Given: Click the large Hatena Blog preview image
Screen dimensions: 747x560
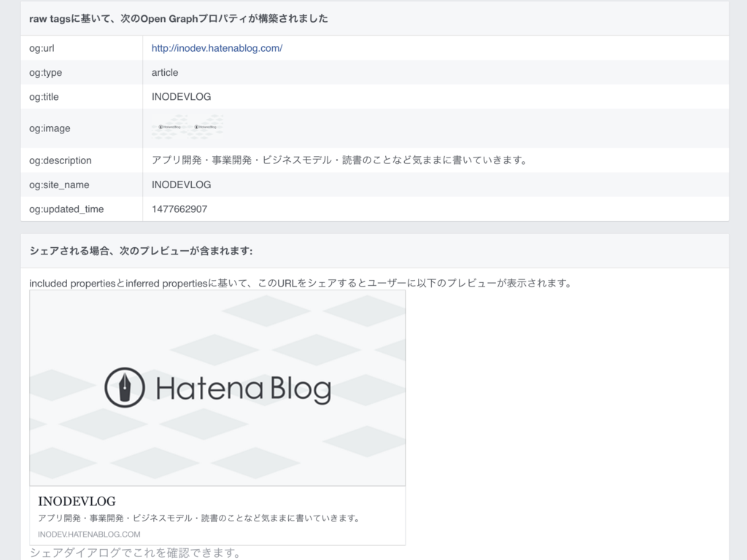Looking at the screenshot, I should click(x=217, y=388).
